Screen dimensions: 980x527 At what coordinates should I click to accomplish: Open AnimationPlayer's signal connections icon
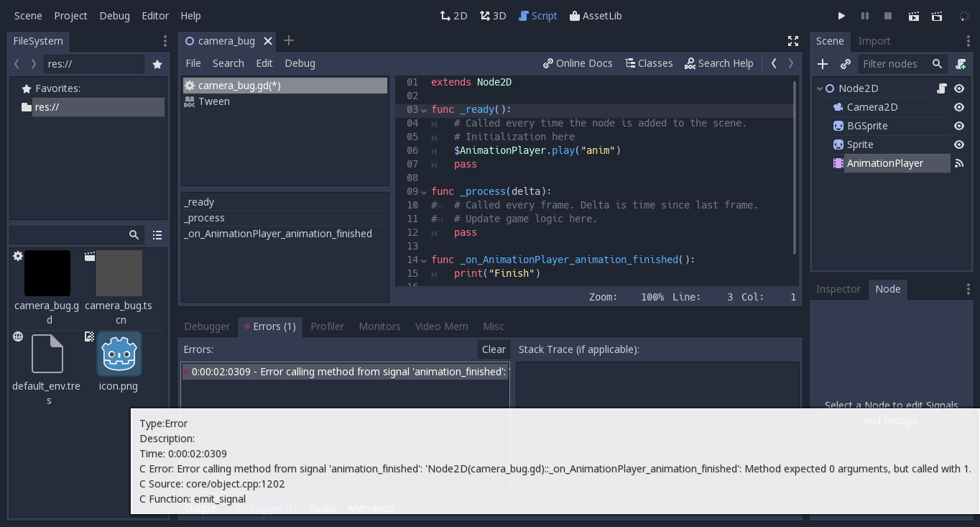coord(959,163)
